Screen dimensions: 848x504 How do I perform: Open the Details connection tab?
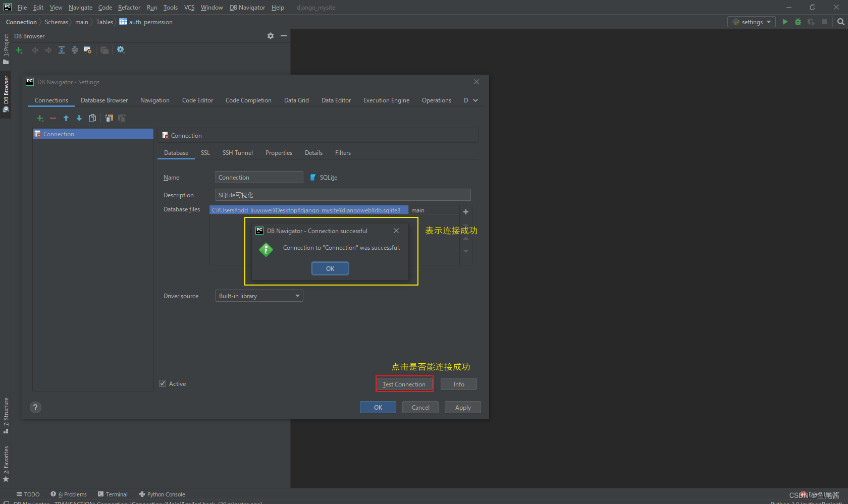point(313,153)
